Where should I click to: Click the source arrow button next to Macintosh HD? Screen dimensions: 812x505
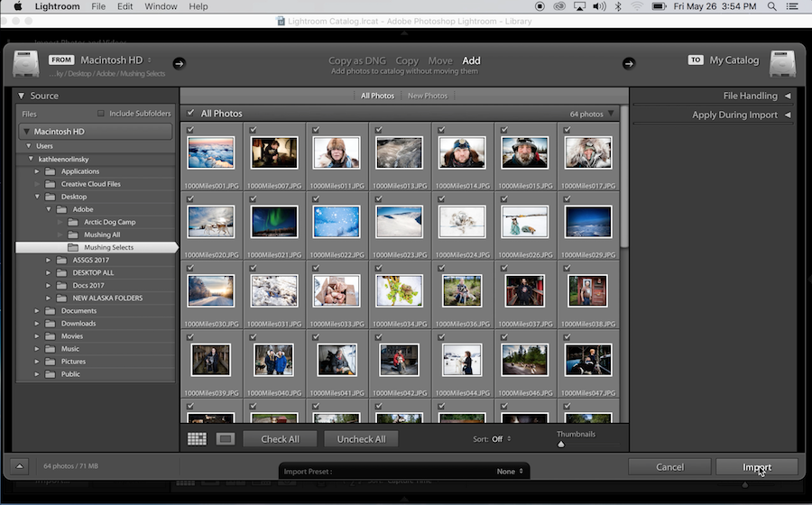[x=179, y=63]
